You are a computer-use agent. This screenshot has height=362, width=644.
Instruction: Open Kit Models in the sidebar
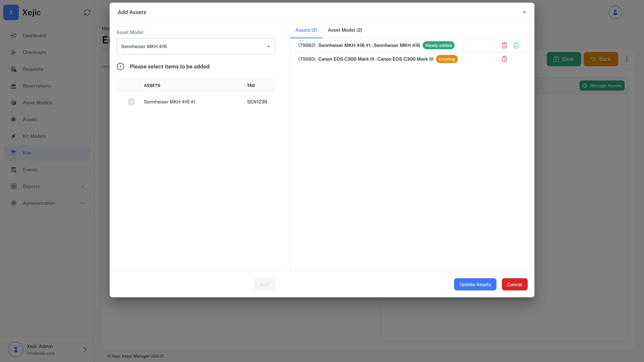(47, 136)
